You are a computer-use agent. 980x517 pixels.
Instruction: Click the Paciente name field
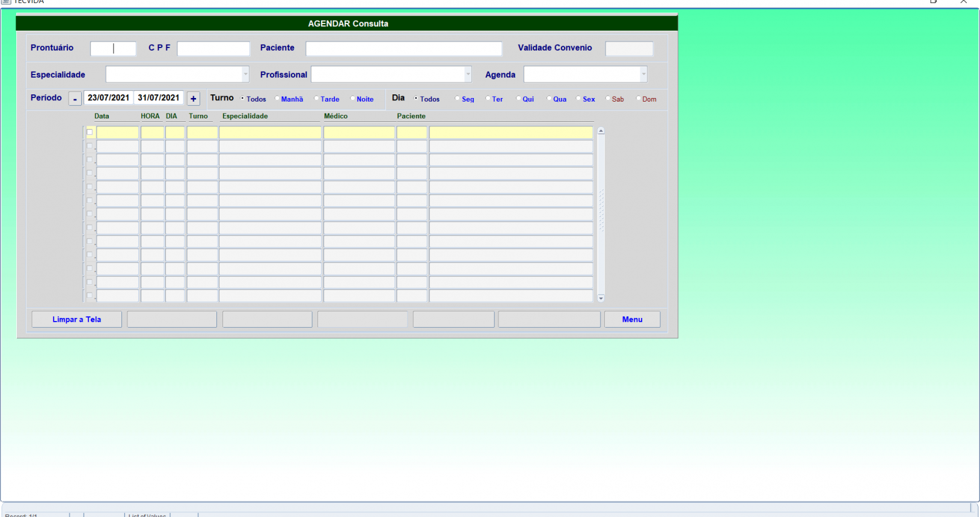[x=403, y=49]
